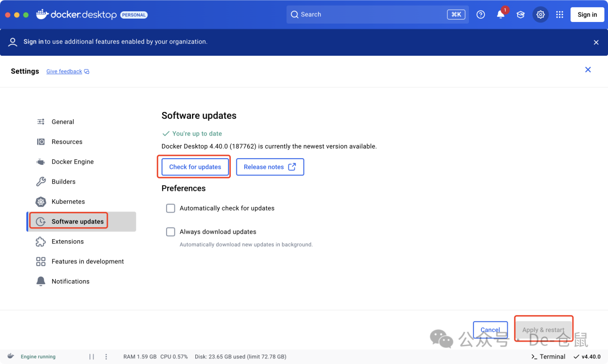Click the settings gear icon
Screen dimensions: 608x364
pos(540,15)
